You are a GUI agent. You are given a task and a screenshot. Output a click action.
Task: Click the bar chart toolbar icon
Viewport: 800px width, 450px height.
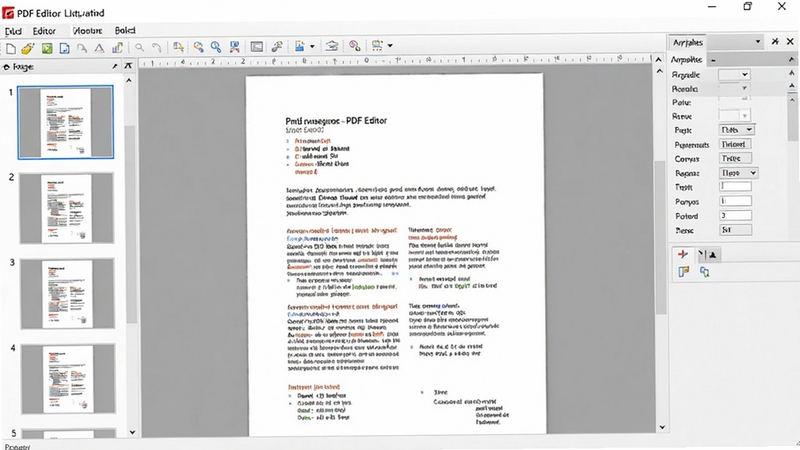point(117,47)
